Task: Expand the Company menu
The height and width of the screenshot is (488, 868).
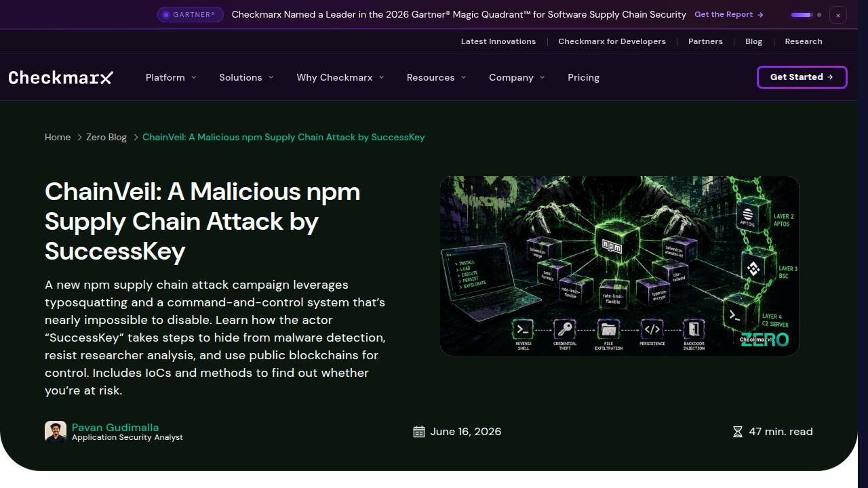Action: [517, 77]
